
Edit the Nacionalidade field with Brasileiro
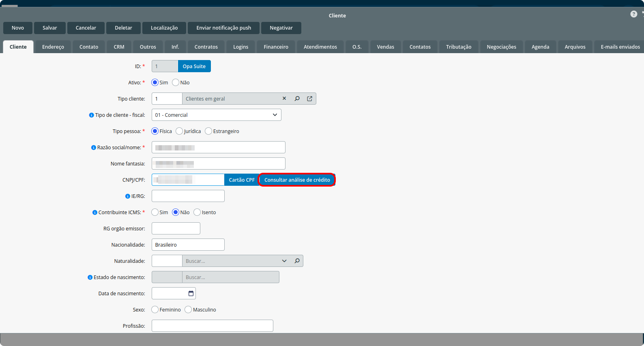click(x=188, y=245)
